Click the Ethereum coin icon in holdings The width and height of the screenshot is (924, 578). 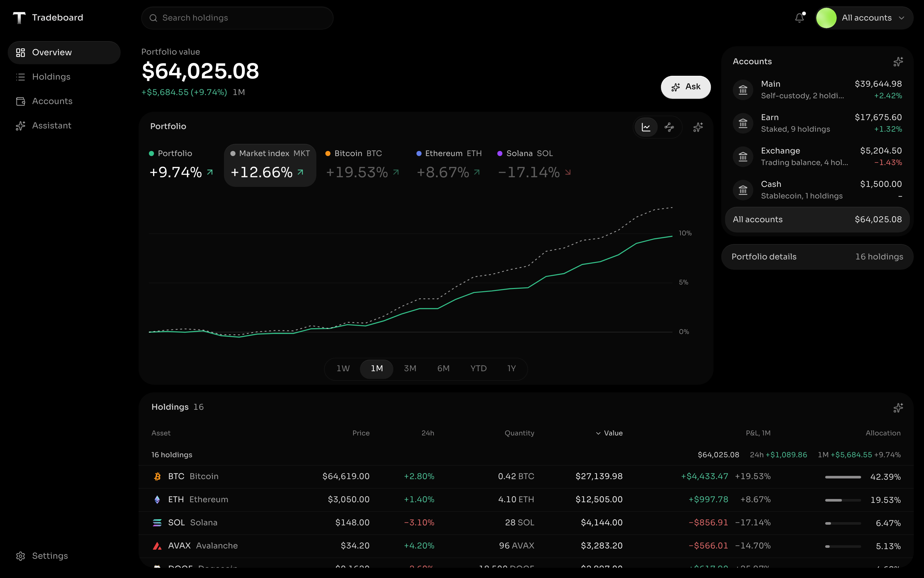pyautogui.click(x=157, y=500)
